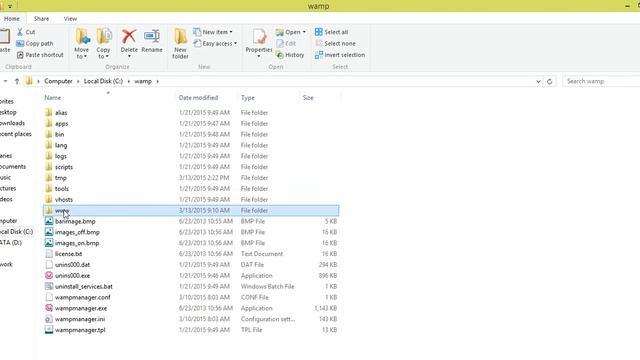Click the Properties icon
Image resolution: width=640 pixels, height=360 pixels.
tap(259, 36)
